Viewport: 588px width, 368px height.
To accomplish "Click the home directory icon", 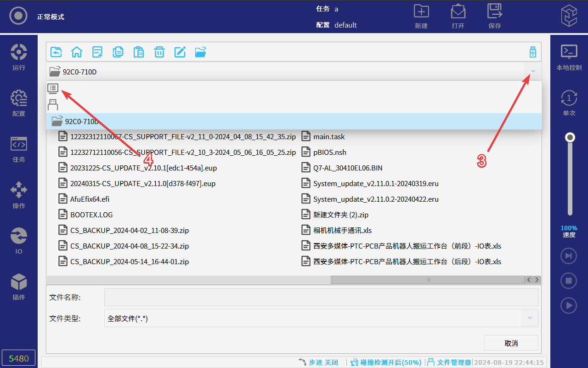I will click(x=77, y=52).
